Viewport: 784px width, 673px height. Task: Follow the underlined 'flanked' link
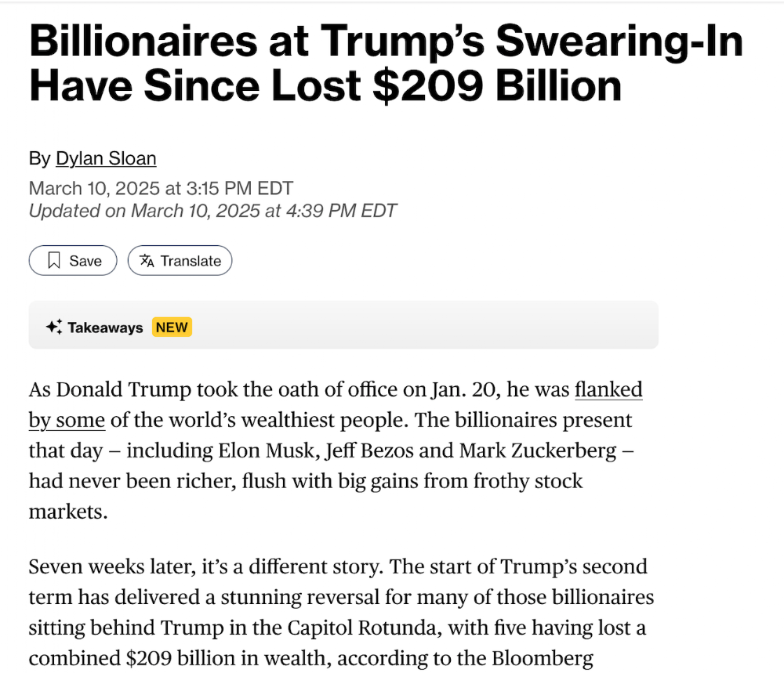pos(608,389)
